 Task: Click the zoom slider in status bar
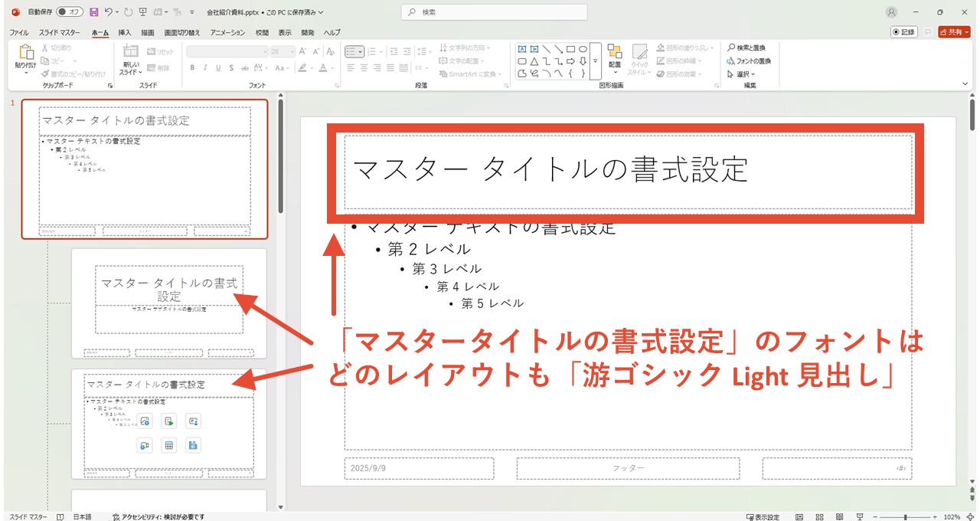coord(906,516)
